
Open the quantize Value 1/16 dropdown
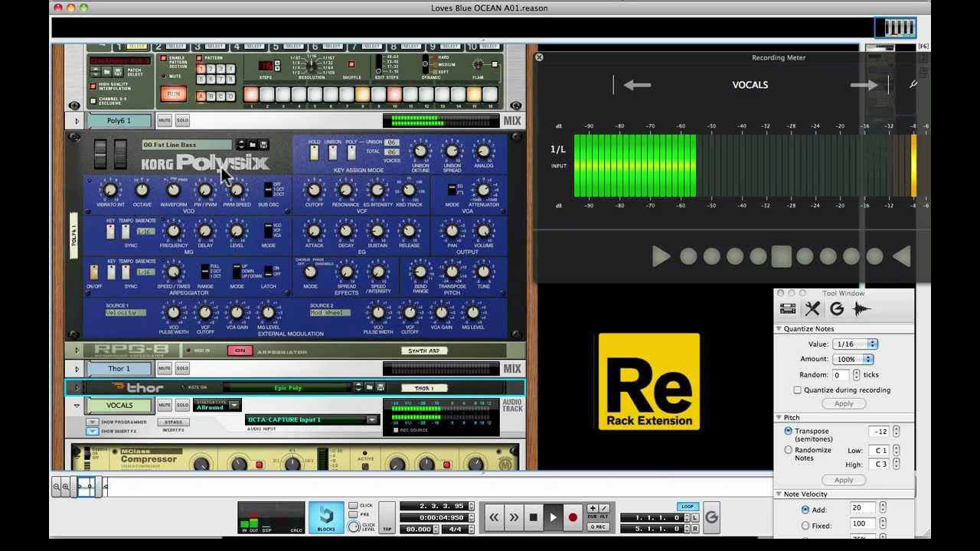point(855,344)
